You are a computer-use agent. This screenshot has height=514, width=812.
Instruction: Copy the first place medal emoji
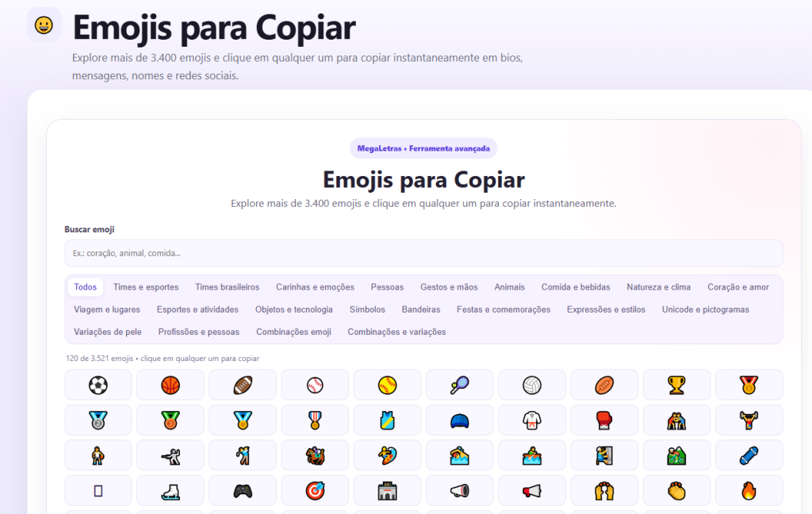(x=749, y=385)
